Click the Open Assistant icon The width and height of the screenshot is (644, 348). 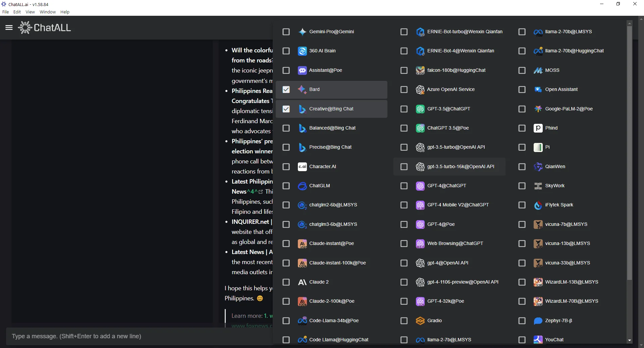click(x=538, y=90)
